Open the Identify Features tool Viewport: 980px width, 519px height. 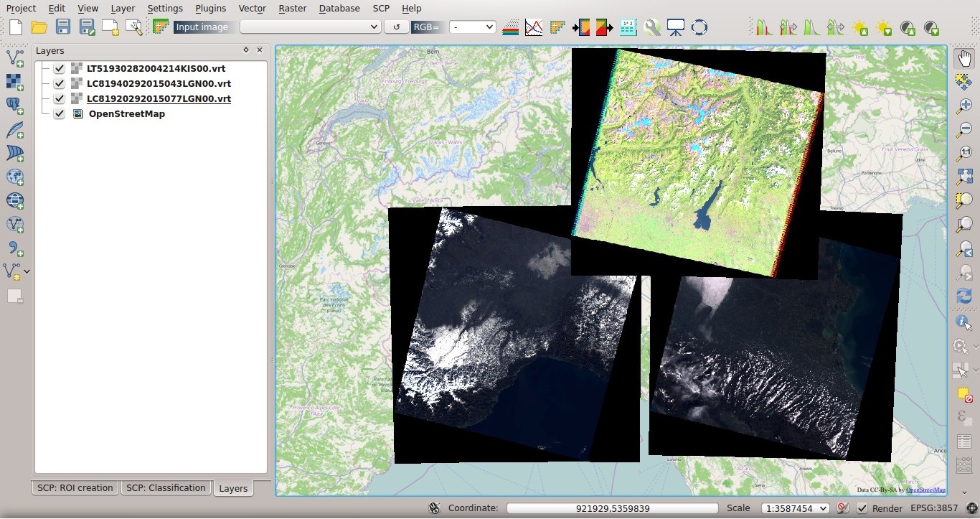pyautogui.click(x=963, y=322)
